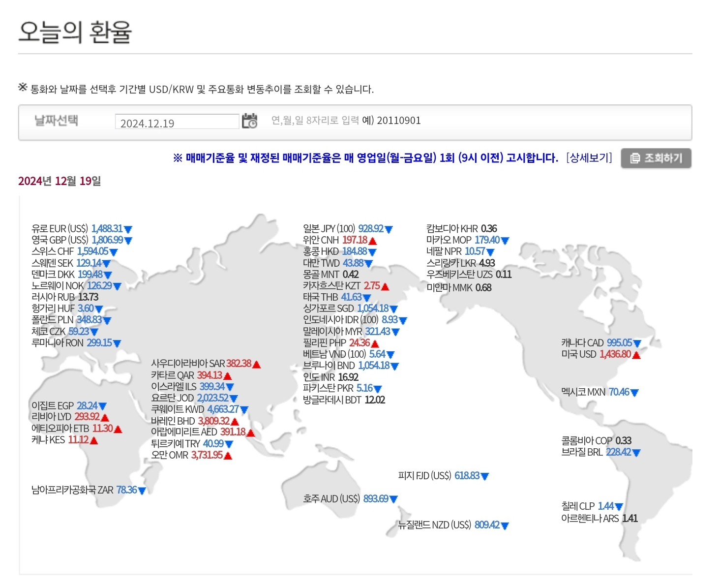Select the 유로 EUR rate 1,488.31
This screenshot has width=719, height=588.
pyautogui.click(x=107, y=229)
